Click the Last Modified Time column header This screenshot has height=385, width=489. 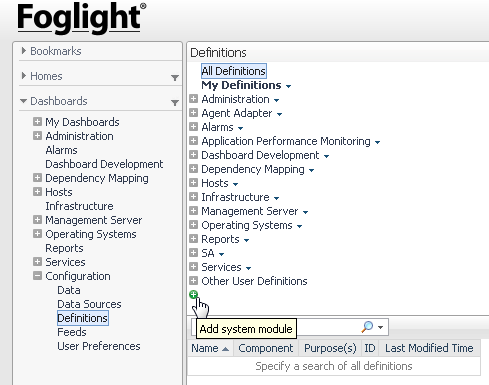pyautogui.click(x=429, y=348)
